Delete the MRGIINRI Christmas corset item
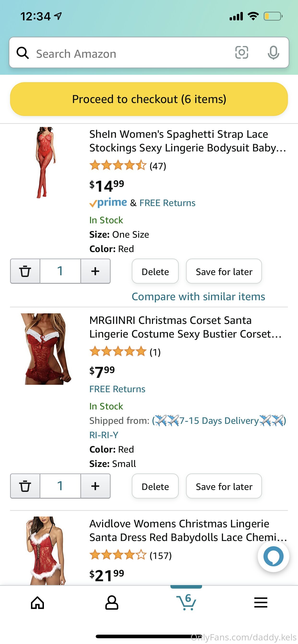298x644 pixels. tap(155, 486)
